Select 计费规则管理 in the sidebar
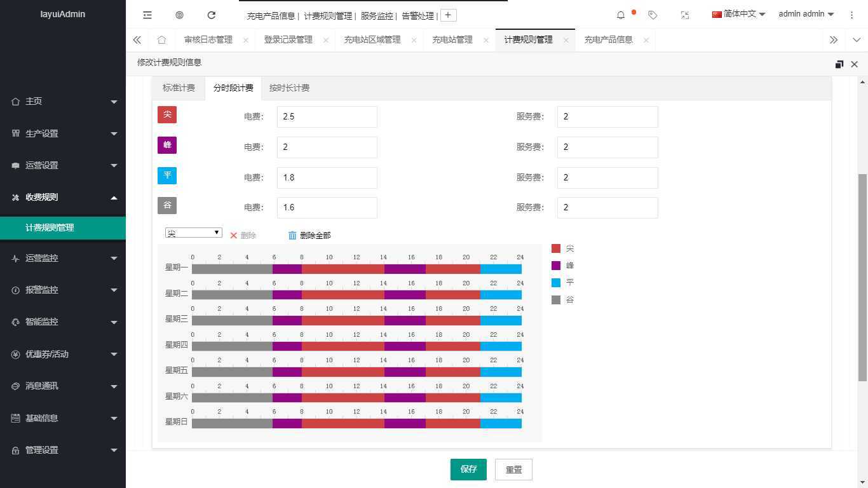The height and width of the screenshot is (488, 868). coord(63,227)
